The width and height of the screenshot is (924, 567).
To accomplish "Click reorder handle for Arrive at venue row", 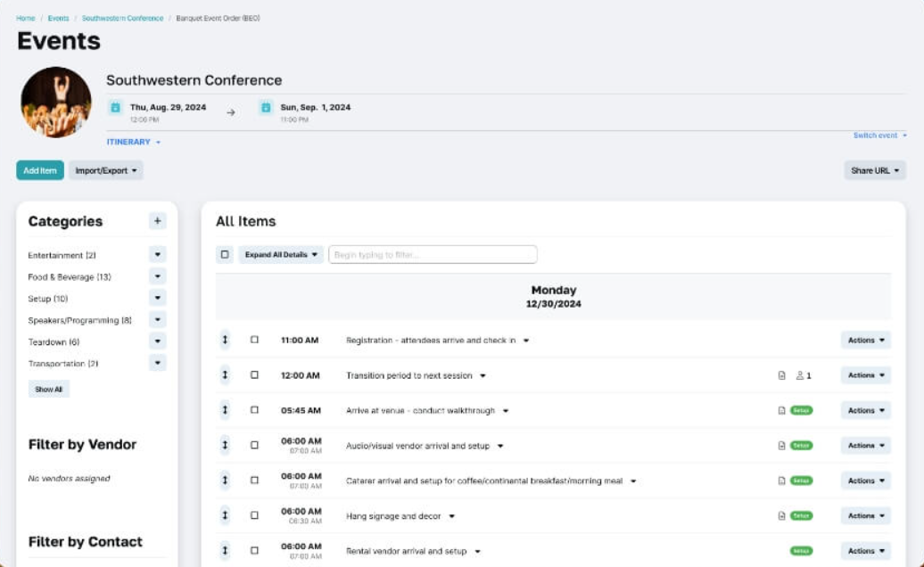I will pos(225,410).
